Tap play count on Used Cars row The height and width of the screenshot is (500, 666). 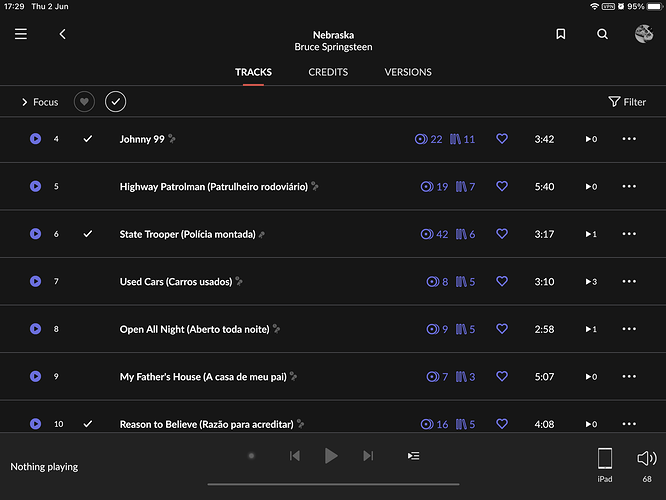591,282
